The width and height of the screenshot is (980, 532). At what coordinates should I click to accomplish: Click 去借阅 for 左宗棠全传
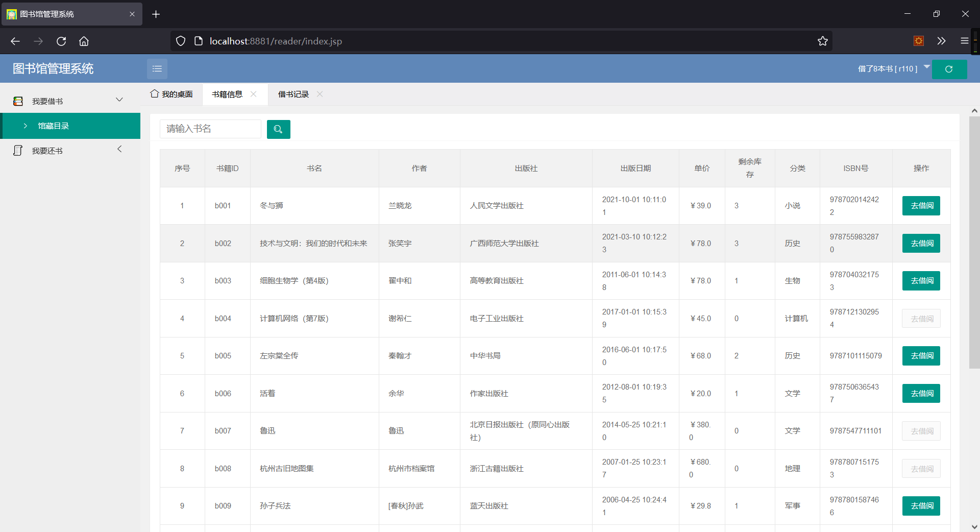[x=921, y=356]
